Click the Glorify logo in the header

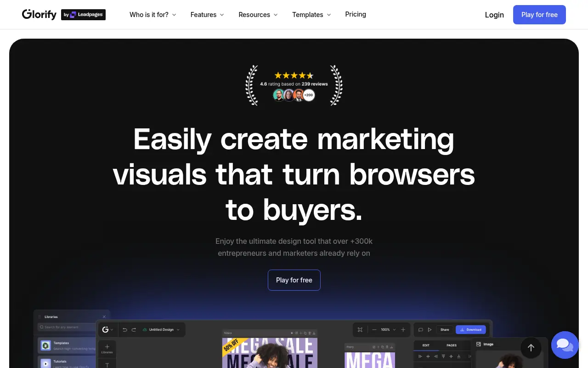[40, 15]
